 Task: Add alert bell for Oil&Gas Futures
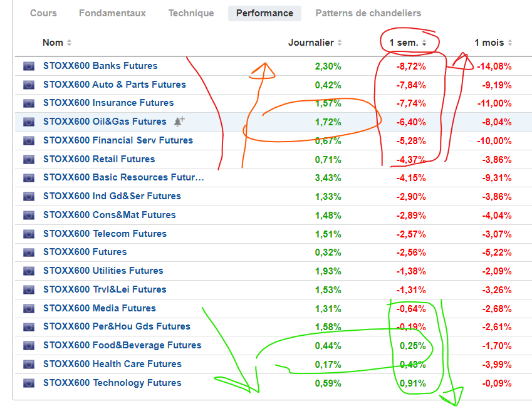(179, 121)
